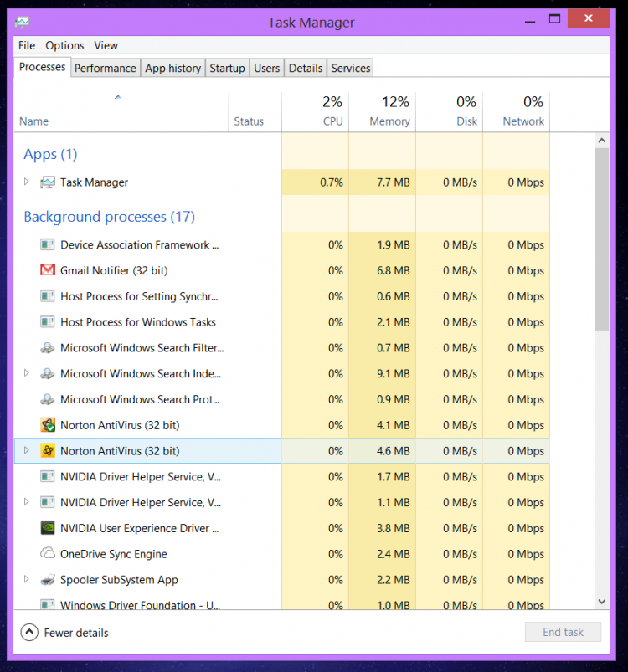This screenshot has height=672, width=628.
Task: Click the scrollbar down arrow
Action: [x=602, y=602]
